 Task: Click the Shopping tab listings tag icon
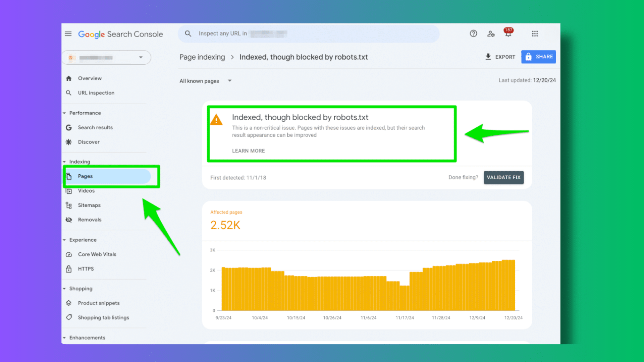69,317
